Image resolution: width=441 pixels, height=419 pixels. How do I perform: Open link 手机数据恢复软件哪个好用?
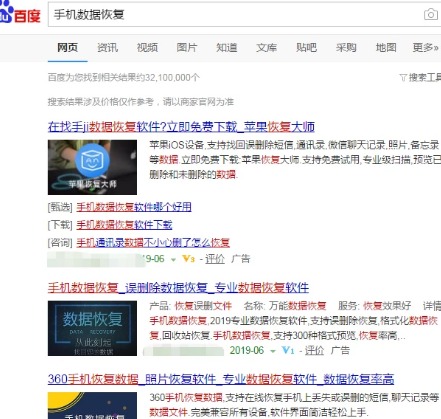134,207
